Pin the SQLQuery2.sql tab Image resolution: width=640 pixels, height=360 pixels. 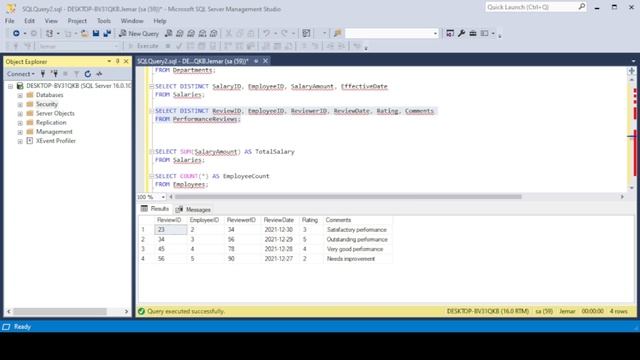pos(256,61)
